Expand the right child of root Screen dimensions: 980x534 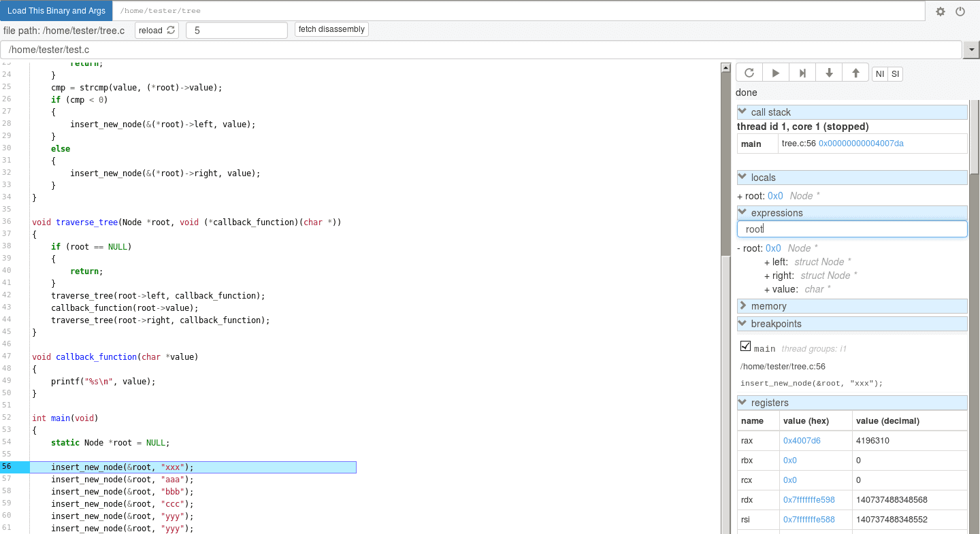[767, 276]
